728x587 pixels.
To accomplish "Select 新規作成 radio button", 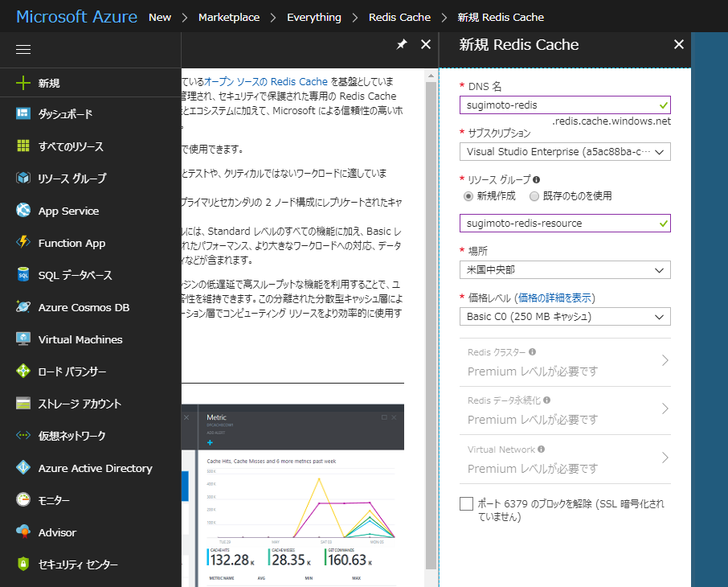I will [468, 196].
